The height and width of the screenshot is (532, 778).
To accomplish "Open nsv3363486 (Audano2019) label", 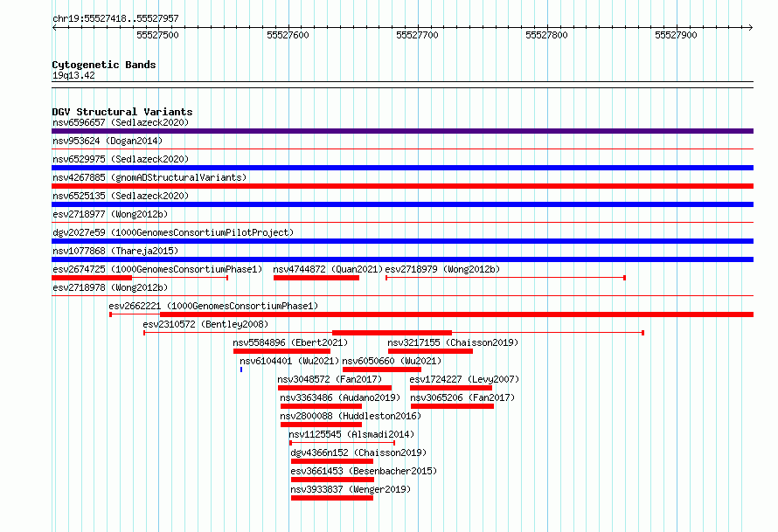I will (x=340, y=397).
